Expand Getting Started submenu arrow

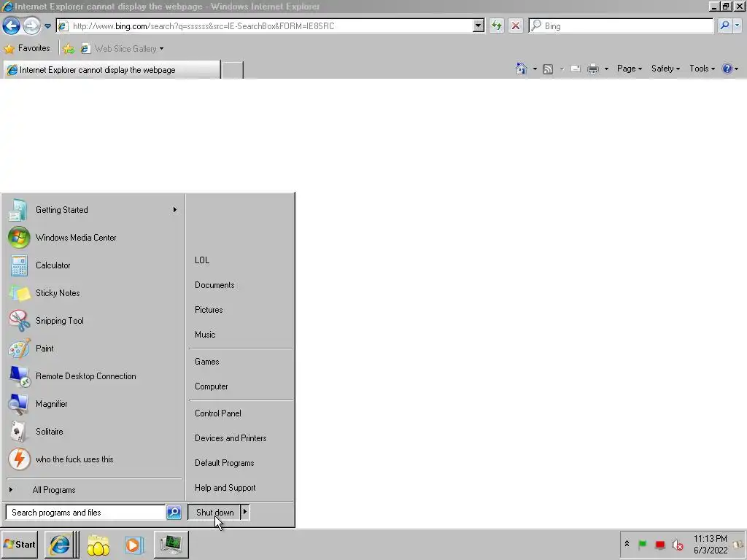(175, 209)
